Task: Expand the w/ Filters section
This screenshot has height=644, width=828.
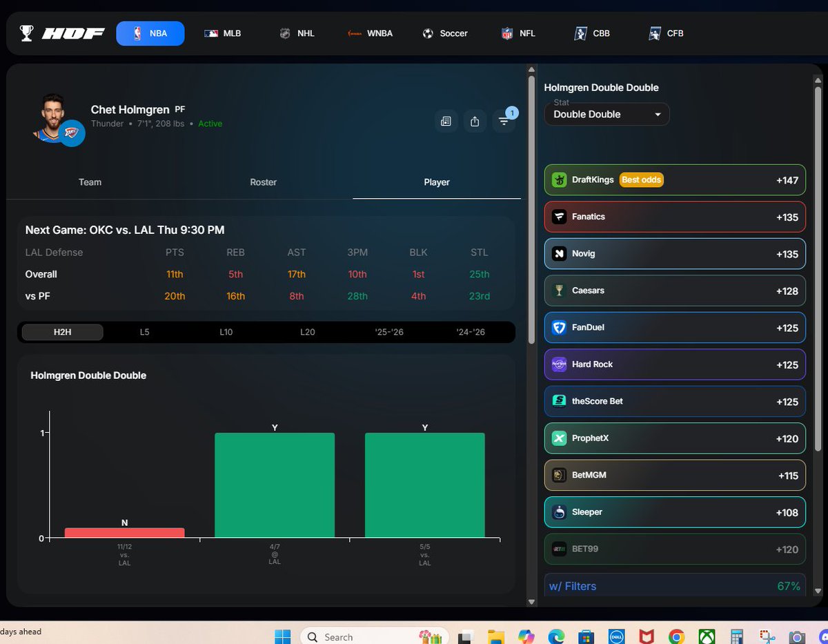Action: (x=675, y=586)
